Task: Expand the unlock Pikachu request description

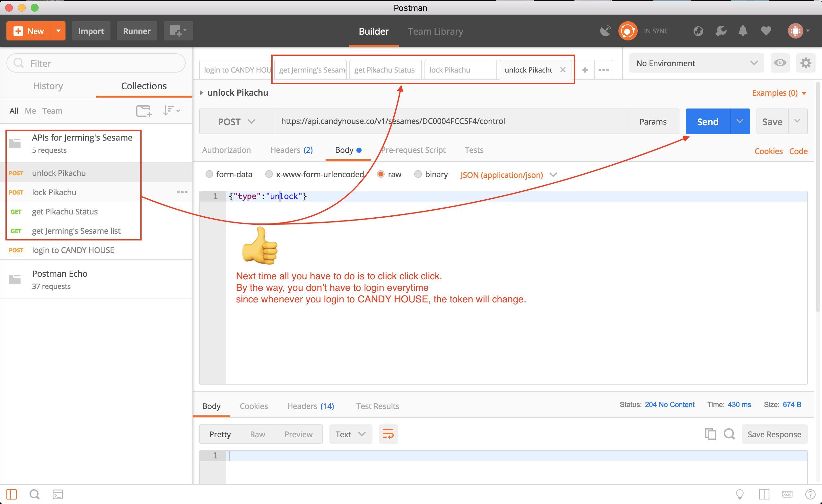Action: click(x=202, y=93)
